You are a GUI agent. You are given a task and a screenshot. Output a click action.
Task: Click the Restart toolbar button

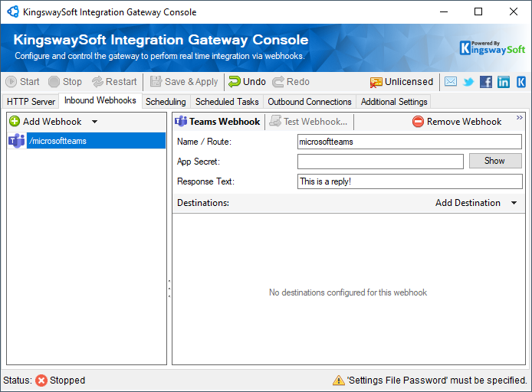pyautogui.click(x=114, y=82)
